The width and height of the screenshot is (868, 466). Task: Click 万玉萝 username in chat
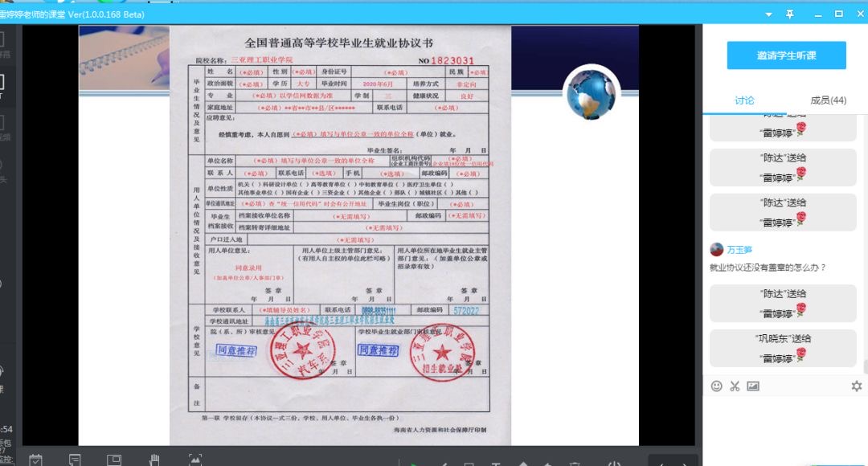click(740, 250)
